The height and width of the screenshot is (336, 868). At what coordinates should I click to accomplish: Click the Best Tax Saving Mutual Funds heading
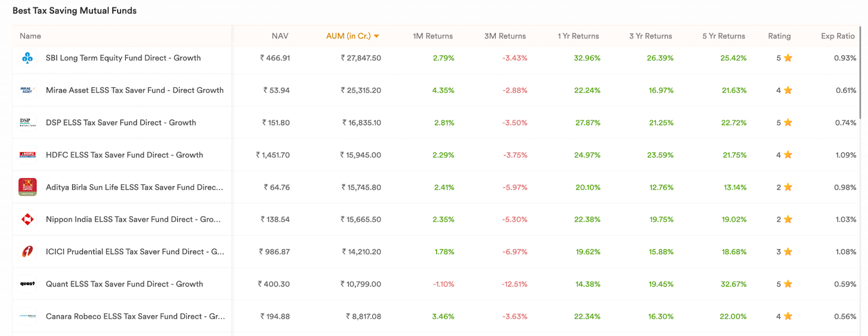pyautogui.click(x=74, y=11)
